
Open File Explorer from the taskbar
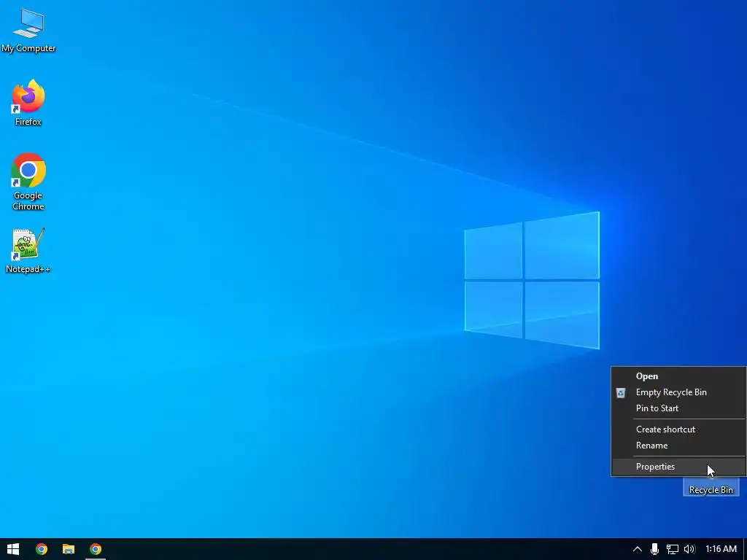(69, 549)
